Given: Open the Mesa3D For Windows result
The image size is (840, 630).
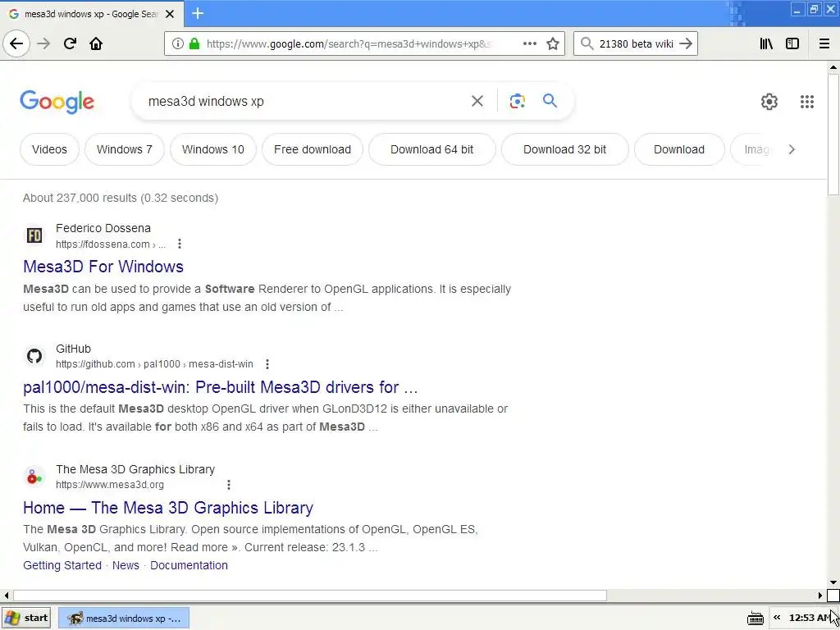Looking at the screenshot, I should tap(103, 267).
